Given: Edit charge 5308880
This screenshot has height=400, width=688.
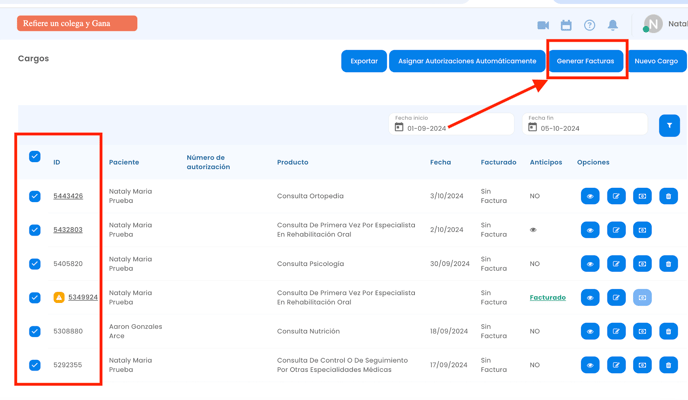Looking at the screenshot, I should 616,331.
